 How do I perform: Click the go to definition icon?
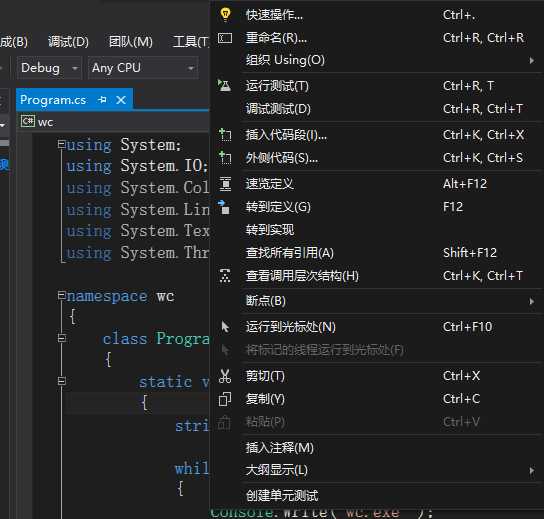coord(224,207)
